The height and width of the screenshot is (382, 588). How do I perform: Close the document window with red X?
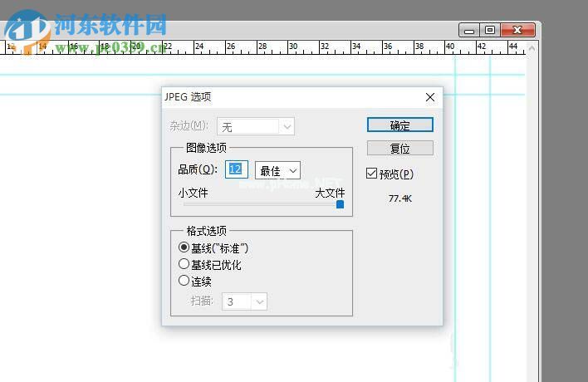pos(518,30)
